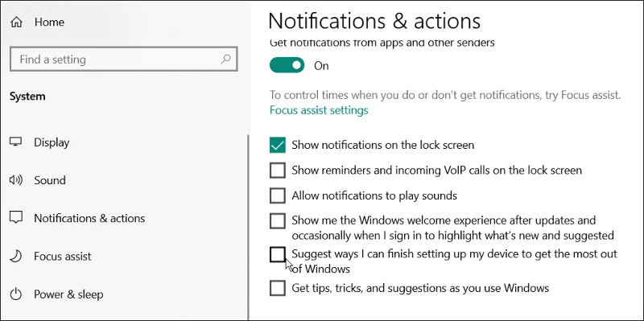Click the Power & sleep power icon
This screenshot has height=321, width=644.
pyautogui.click(x=15, y=294)
